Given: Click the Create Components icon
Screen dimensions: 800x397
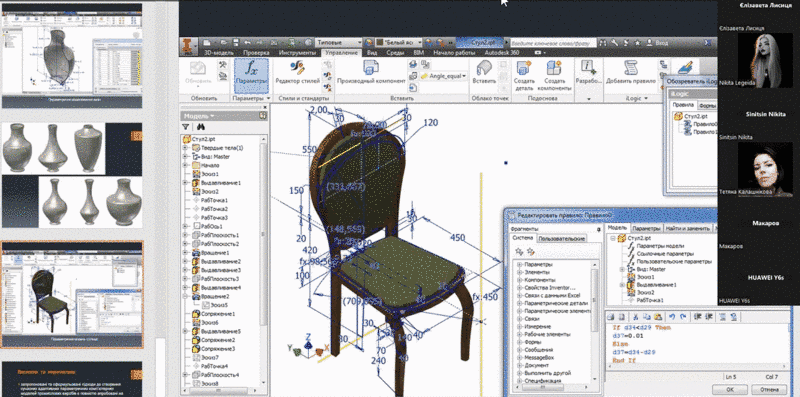Looking at the screenshot, I should 554,67.
